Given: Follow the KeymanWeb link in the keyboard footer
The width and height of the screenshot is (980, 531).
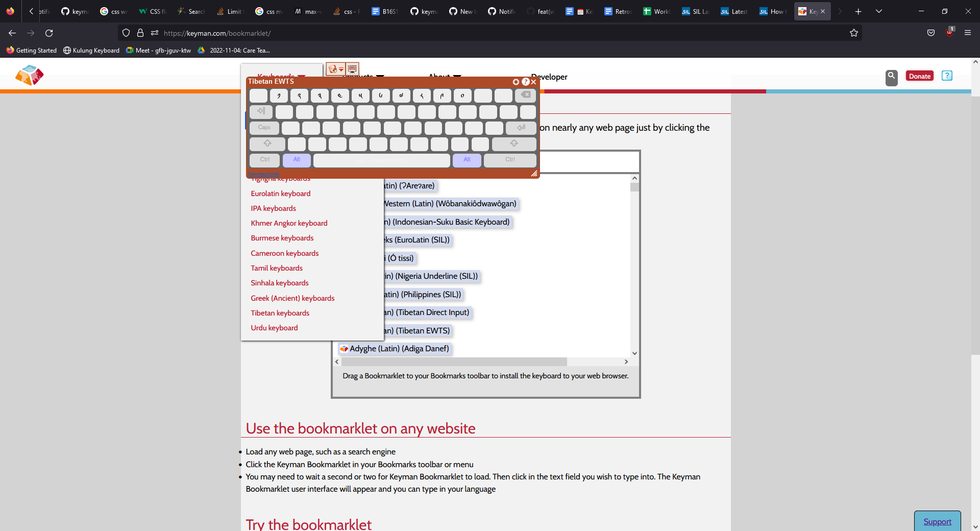Looking at the screenshot, I should (x=263, y=174).
